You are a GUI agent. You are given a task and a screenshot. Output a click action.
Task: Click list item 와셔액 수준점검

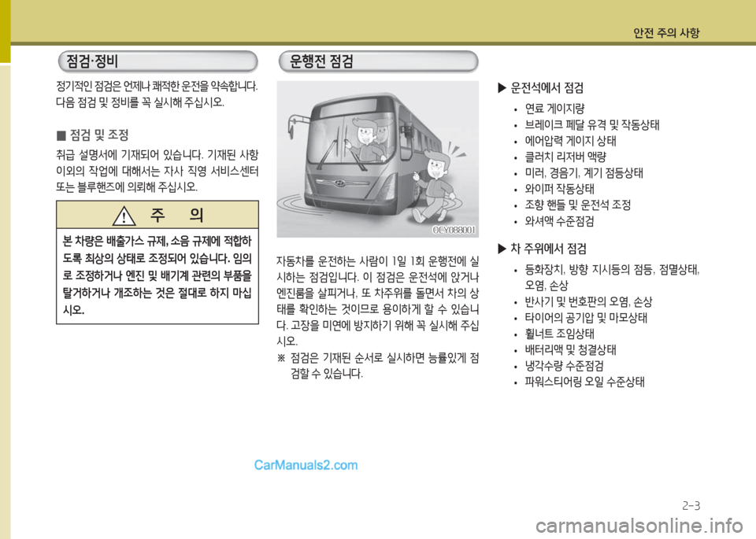point(559,222)
